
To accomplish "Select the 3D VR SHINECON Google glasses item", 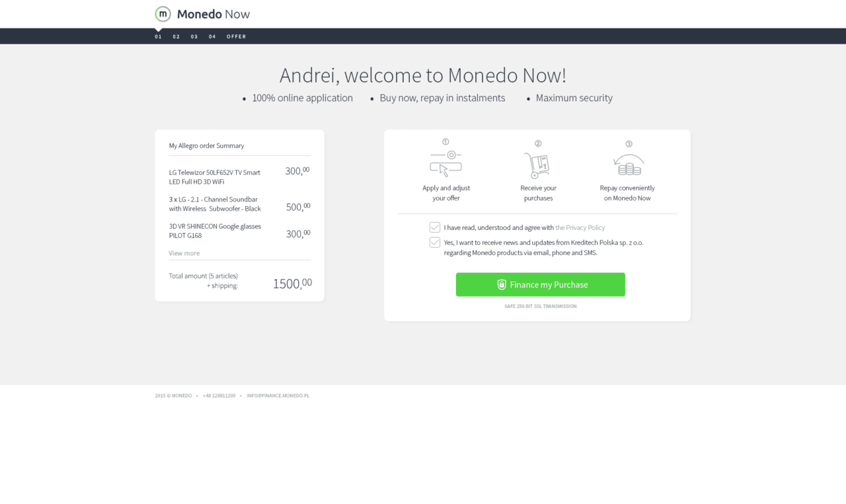I will (x=215, y=231).
